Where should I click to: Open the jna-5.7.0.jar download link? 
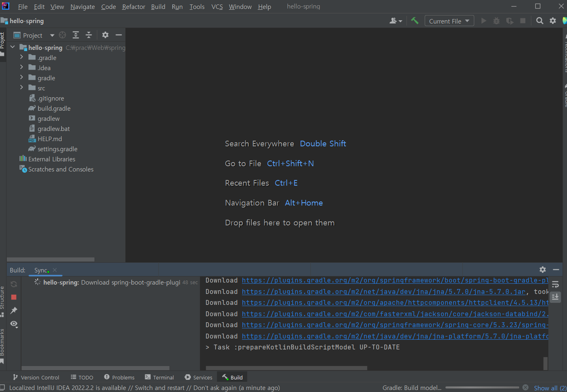383,291
